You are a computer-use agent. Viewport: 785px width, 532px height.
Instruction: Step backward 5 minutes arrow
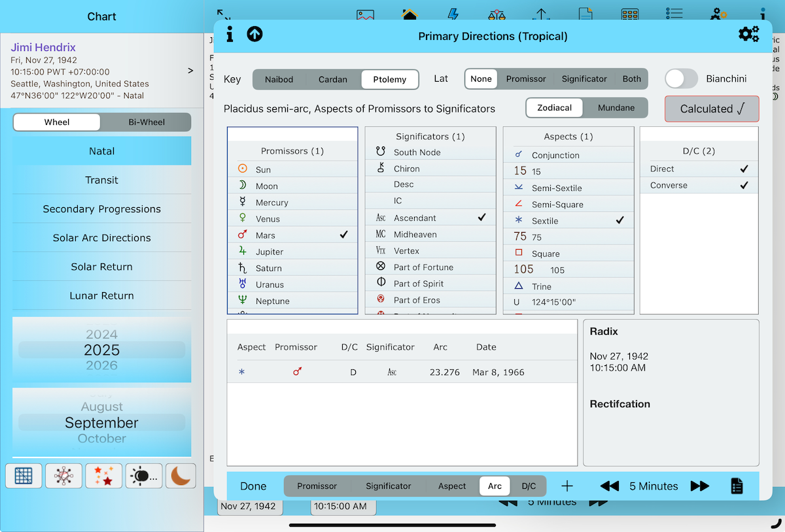[x=609, y=486]
